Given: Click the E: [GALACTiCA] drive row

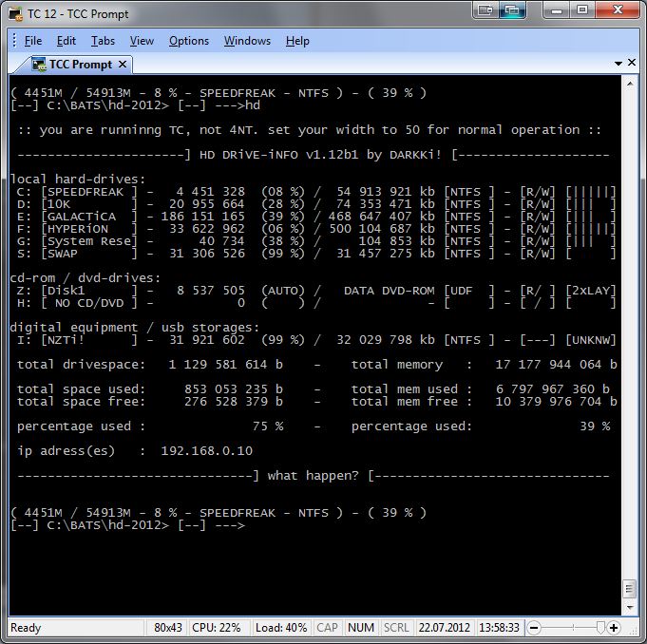Looking at the screenshot, I should click(316, 217).
